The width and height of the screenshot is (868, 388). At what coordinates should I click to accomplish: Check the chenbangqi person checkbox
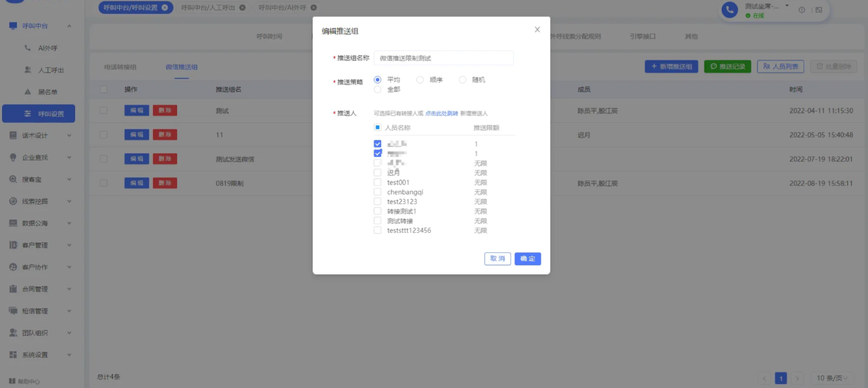(x=378, y=192)
